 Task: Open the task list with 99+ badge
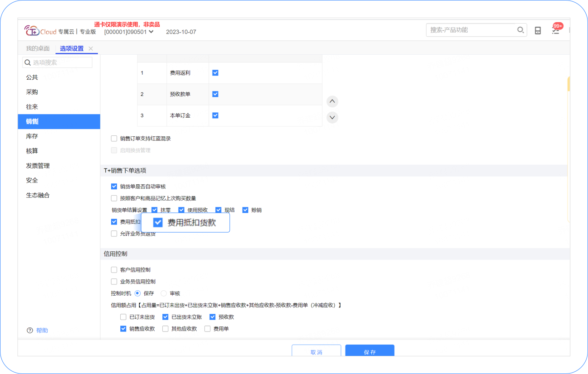point(555,30)
